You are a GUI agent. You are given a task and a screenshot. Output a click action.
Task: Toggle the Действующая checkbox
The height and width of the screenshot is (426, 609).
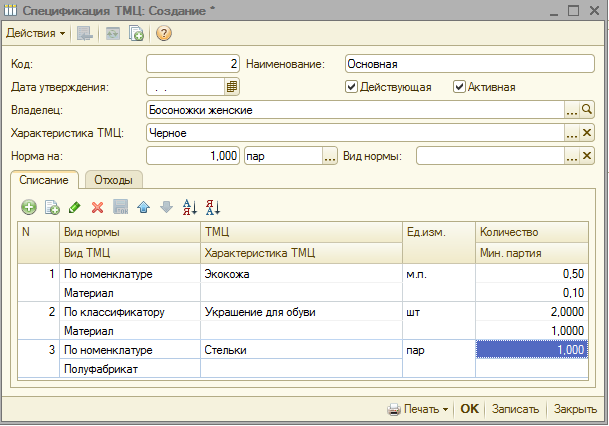(x=351, y=87)
